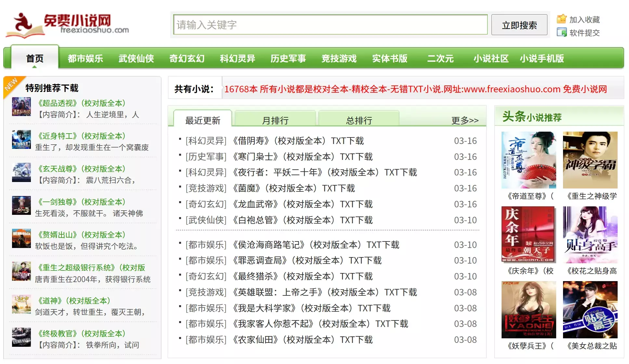This screenshot has height=364, width=629.
Task: Click 庆余年 red book cover
Action: pyautogui.click(x=529, y=234)
